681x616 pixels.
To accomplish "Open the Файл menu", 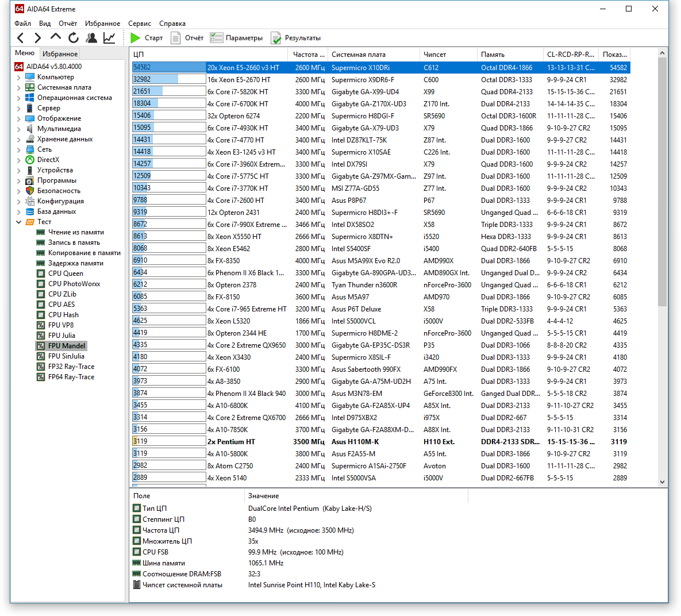I will tap(22, 24).
